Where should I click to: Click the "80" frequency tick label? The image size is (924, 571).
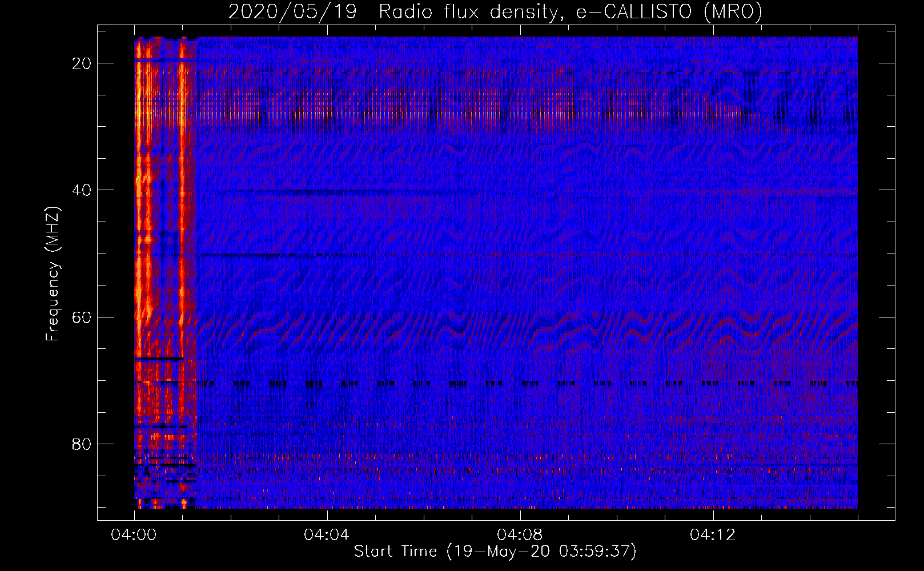tap(82, 444)
